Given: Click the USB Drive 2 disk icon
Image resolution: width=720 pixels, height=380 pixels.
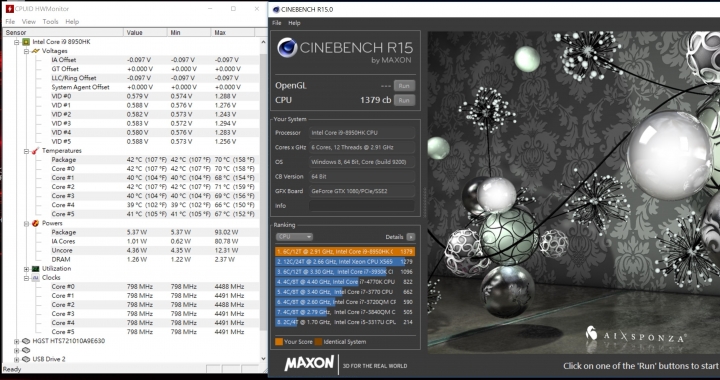Looking at the screenshot, I should click(x=26, y=359).
